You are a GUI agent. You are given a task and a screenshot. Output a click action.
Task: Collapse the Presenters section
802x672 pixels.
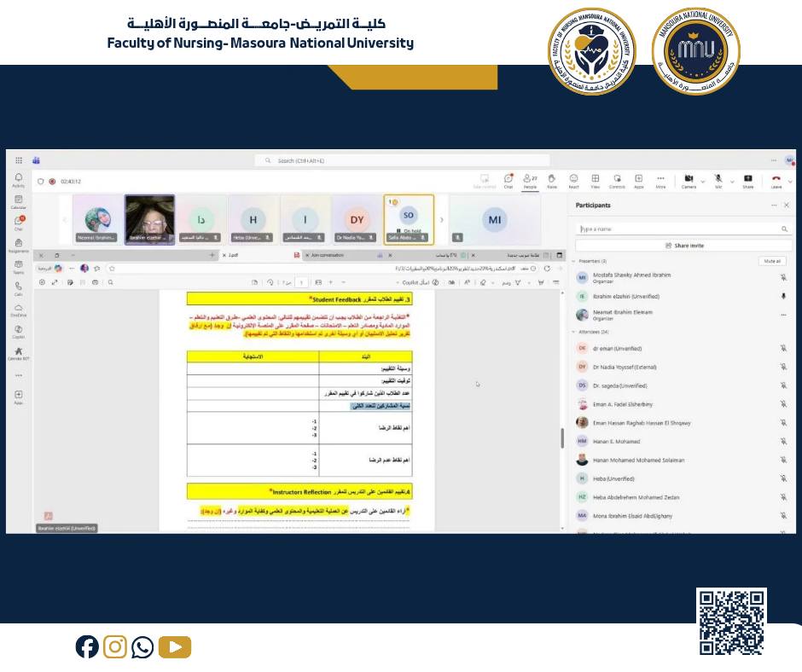(572, 261)
